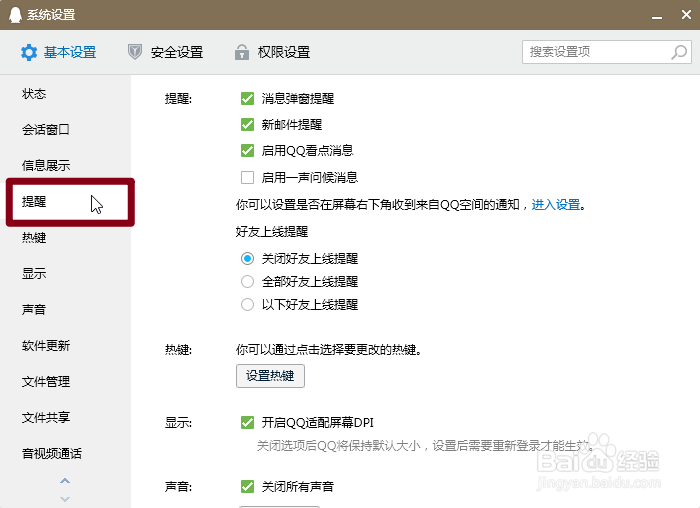Select 关闭好友上线提醒 radio button

click(x=247, y=258)
